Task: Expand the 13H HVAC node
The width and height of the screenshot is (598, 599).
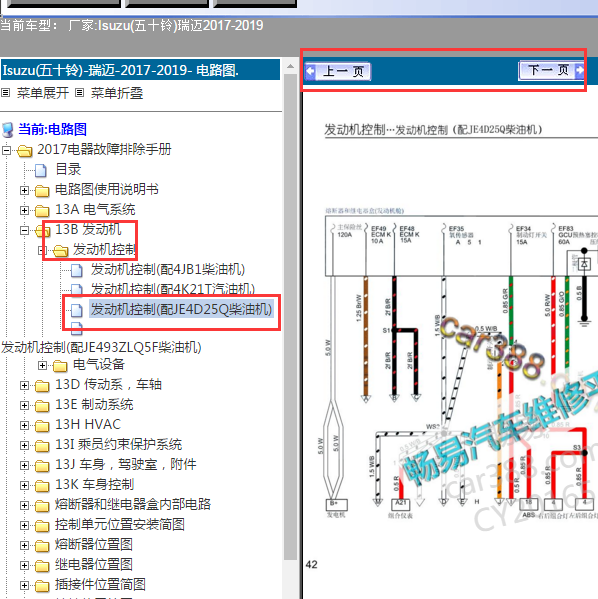Action: pyautogui.click(x=24, y=425)
